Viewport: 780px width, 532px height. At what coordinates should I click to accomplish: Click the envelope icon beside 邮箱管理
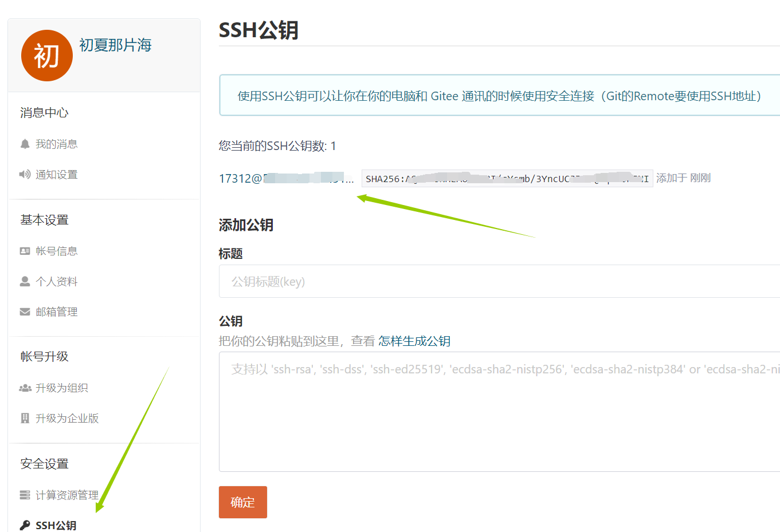(x=25, y=312)
